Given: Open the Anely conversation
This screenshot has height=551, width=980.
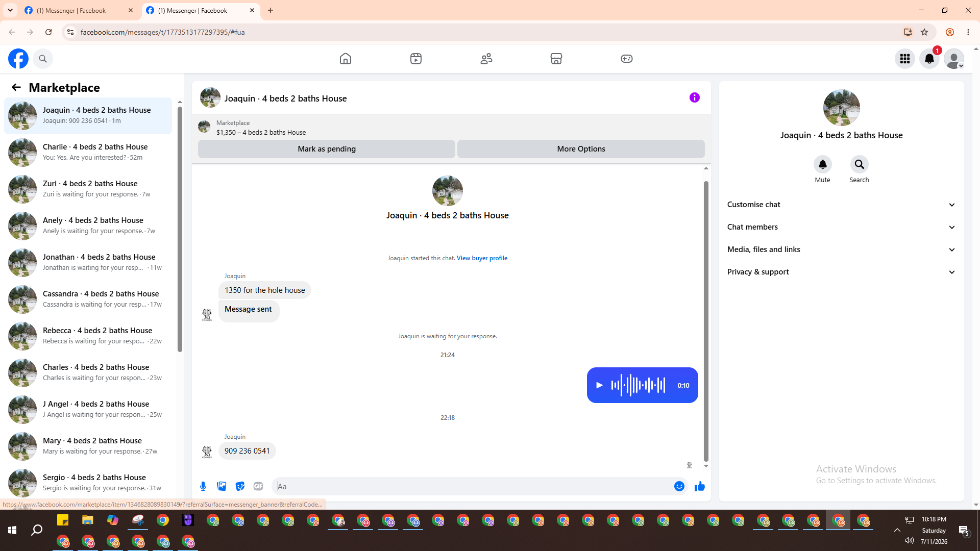Looking at the screenshot, I should click(x=88, y=226).
